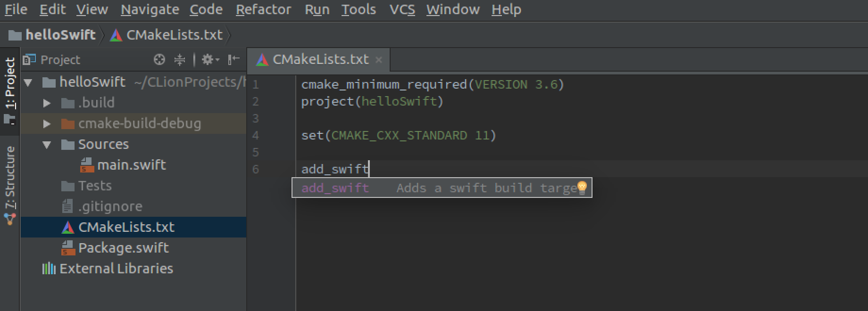This screenshot has height=311, width=868.
Task: Expand the .build folder
Action: [x=47, y=103]
